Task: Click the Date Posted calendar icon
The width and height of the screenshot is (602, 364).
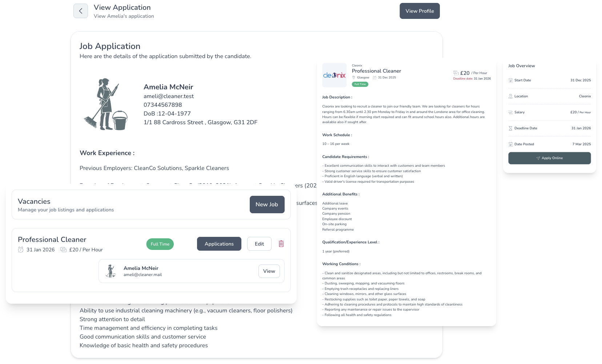Action: coord(510,144)
